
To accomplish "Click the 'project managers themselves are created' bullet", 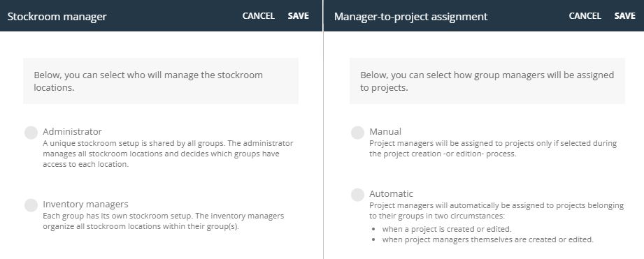I will 488,239.
